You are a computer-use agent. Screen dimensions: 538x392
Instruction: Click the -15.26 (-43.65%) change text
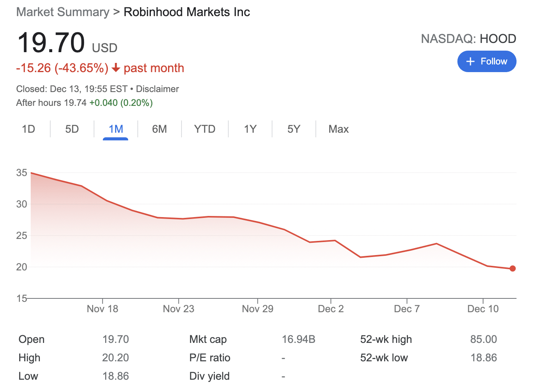[62, 68]
